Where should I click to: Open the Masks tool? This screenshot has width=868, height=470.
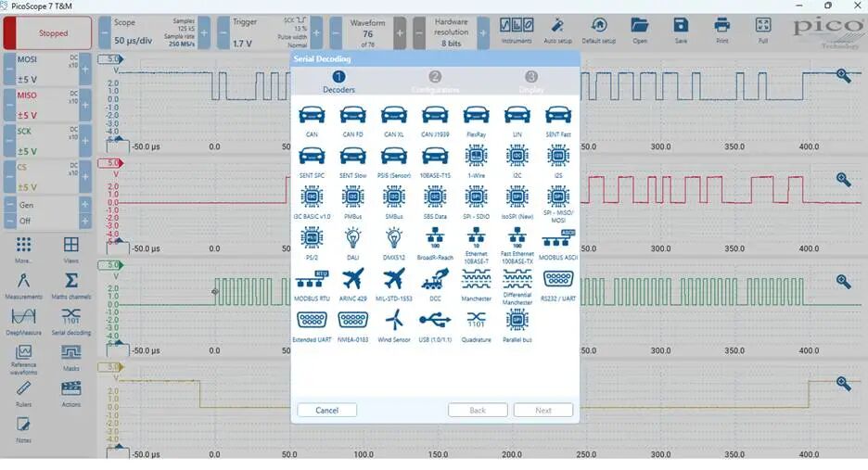point(70,358)
